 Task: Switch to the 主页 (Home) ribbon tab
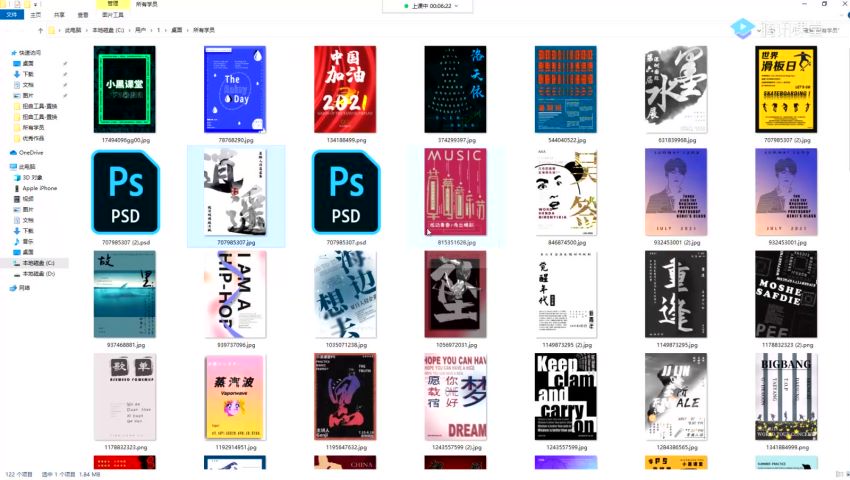[x=36, y=15]
